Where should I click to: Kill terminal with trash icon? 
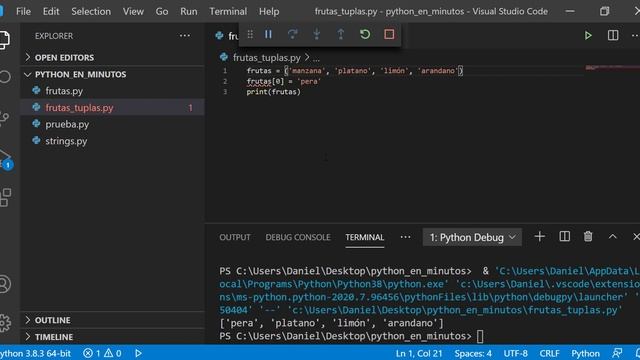pyautogui.click(x=588, y=237)
